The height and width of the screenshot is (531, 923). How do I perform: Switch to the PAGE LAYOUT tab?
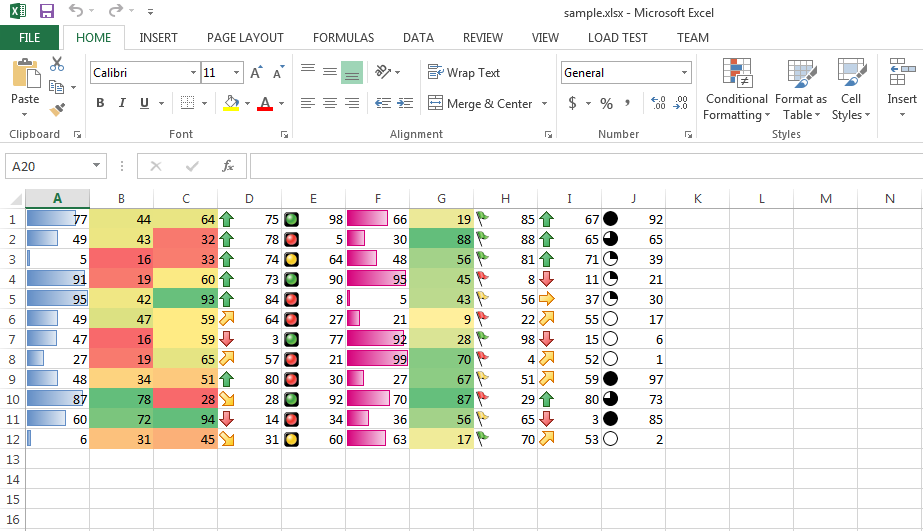pyautogui.click(x=245, y=38)
